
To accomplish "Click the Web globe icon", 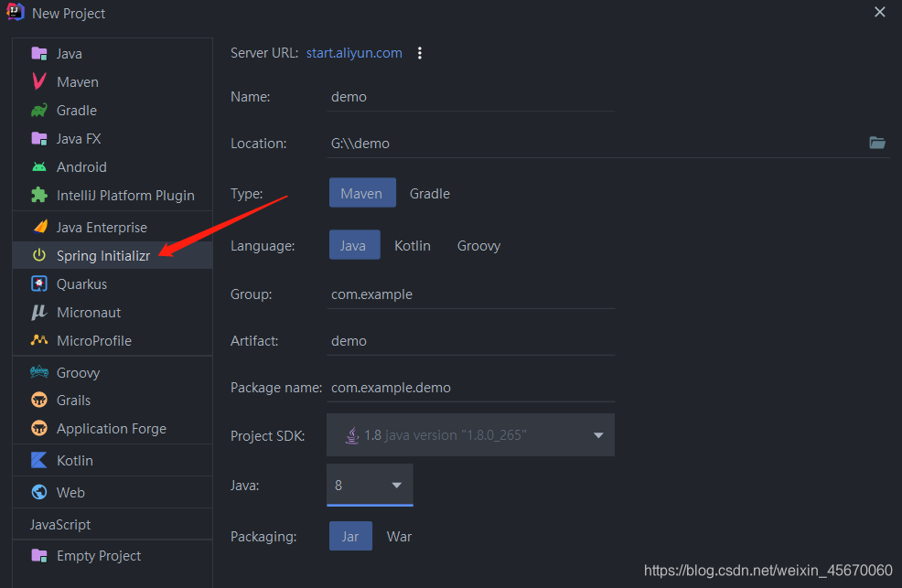I will point(39,493).
